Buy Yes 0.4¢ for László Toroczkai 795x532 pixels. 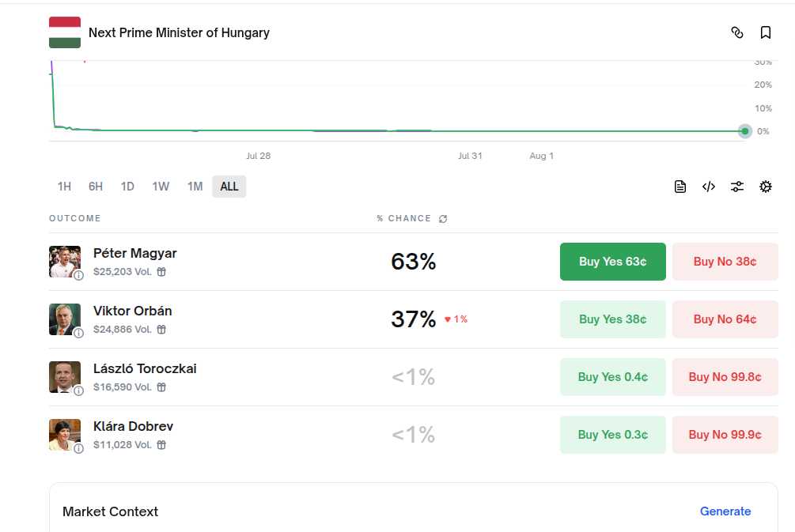612,377
